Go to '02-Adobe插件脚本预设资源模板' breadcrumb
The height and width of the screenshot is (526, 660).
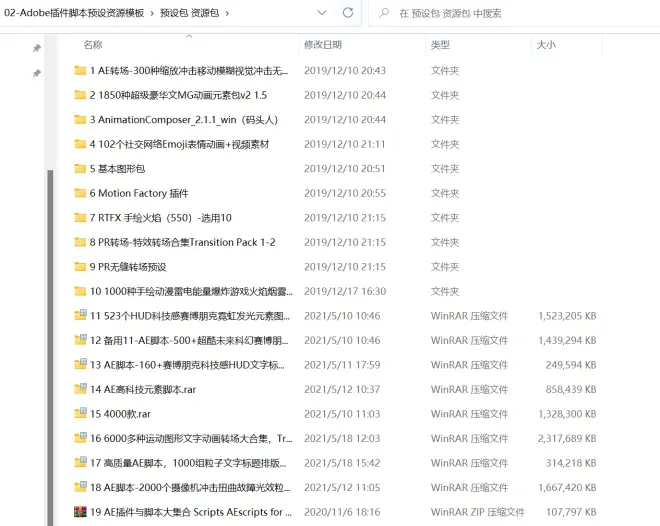pyautogui.click(x=74, y=13)
